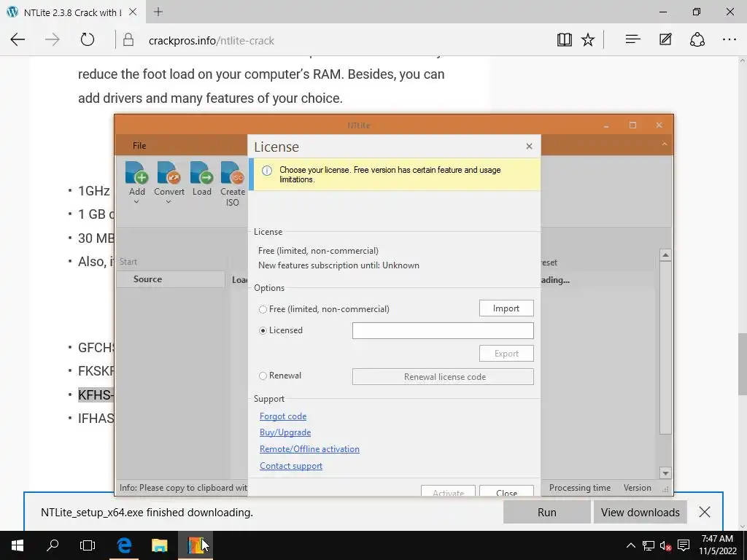Viewport: 747px width, 560px height.
Task: Select the Source tab in NTLite
Action: click(x=171, y=279)
